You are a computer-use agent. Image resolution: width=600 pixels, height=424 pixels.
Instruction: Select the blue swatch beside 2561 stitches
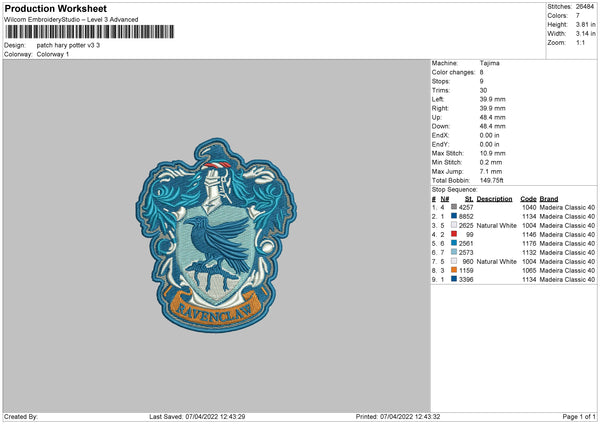click(x=454, y=243)
